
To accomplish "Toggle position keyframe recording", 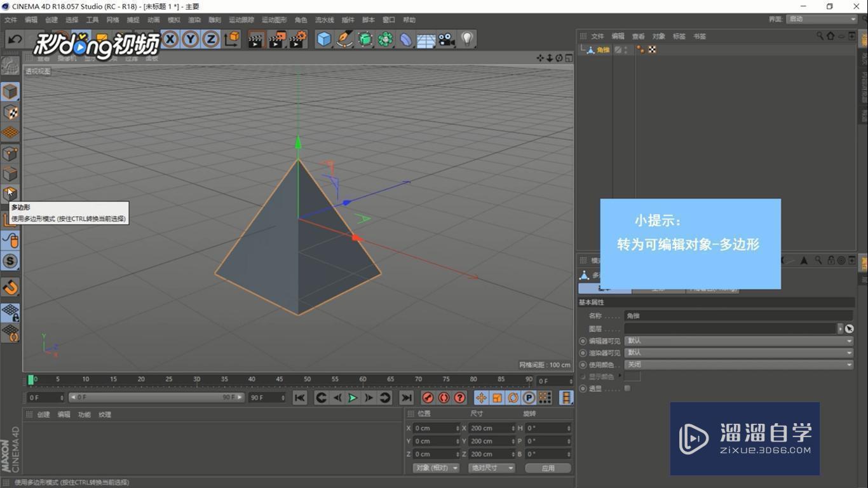I will [480, 398].
